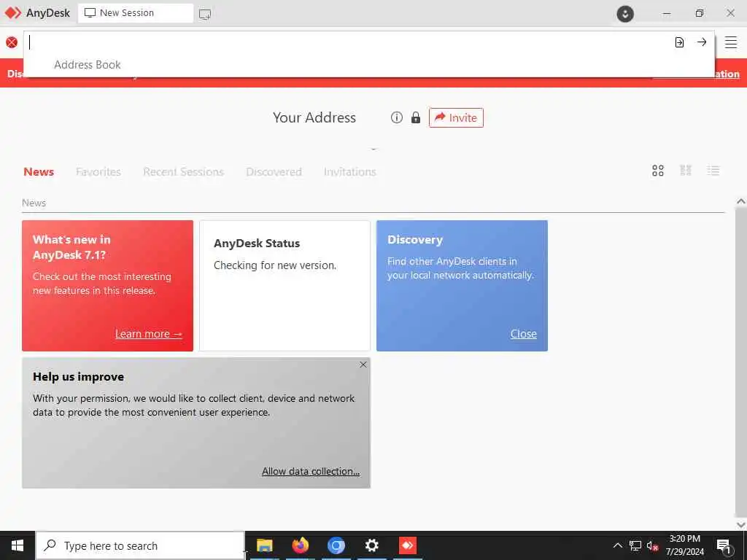Switch to large tiles view icon
The width and height of the screenshot is (747, 560).
click(x=658, y=171)
